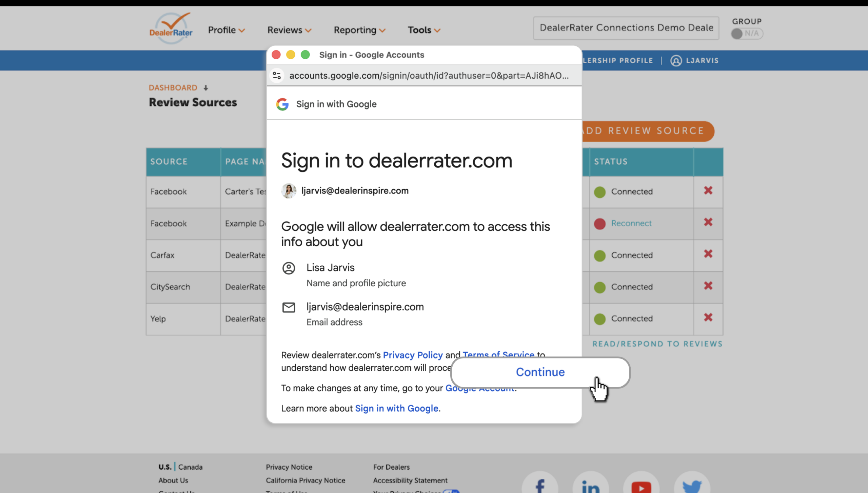Image resolution: width=868 pixels, height=493 pixels.
Task: Open dealerrater.com's Privacy Policy link
Action: 413,355
